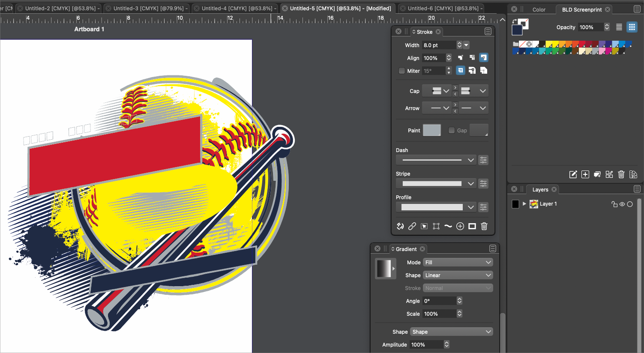Screen dimensions: 644x353
Task: Click the stroke Paint color swatch
Action: 431,130
